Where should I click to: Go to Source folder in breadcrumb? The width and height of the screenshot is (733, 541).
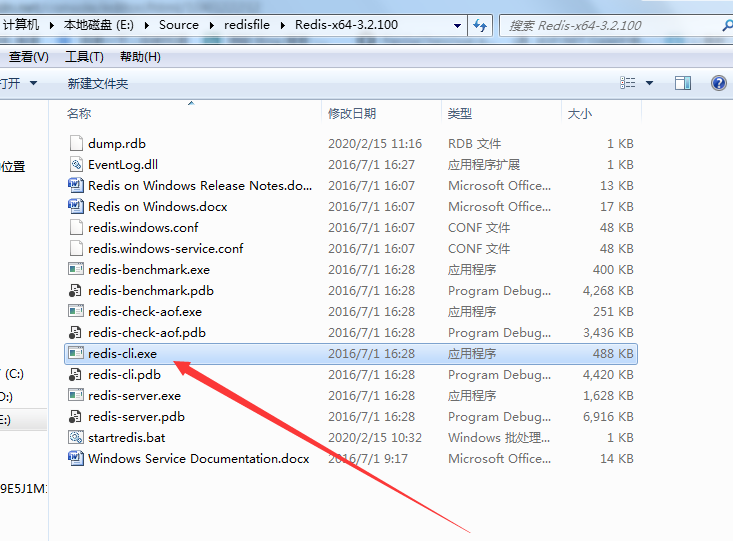tap(179, 25)
